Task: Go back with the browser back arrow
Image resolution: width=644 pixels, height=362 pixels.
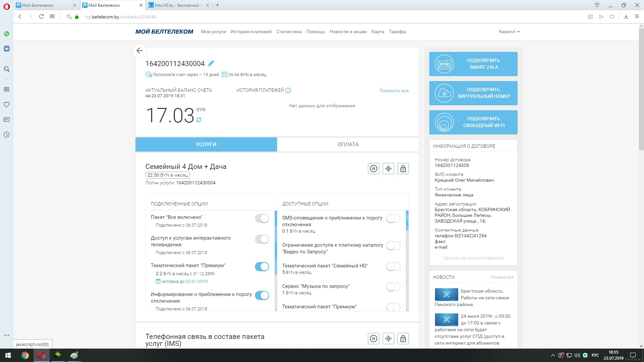Action: (20, 16)
